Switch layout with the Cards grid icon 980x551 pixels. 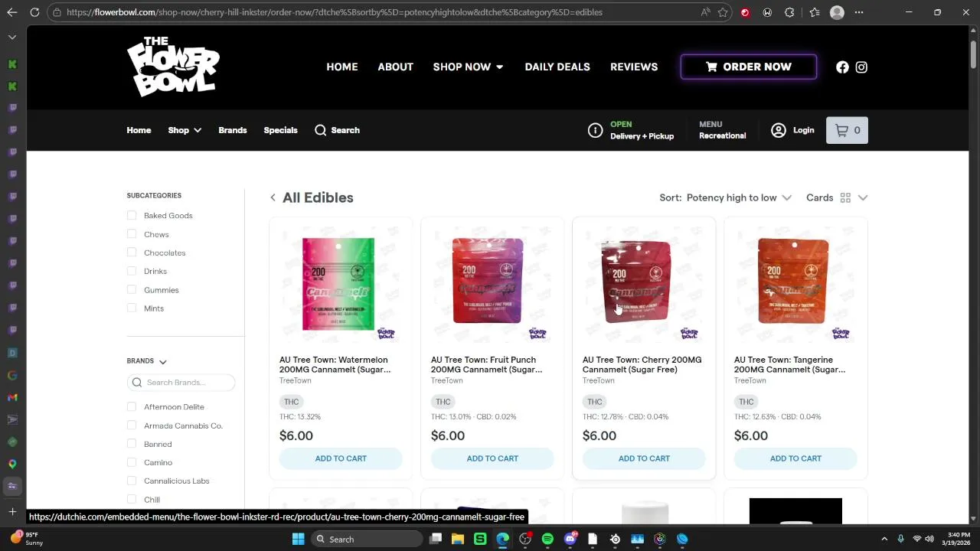845,197
